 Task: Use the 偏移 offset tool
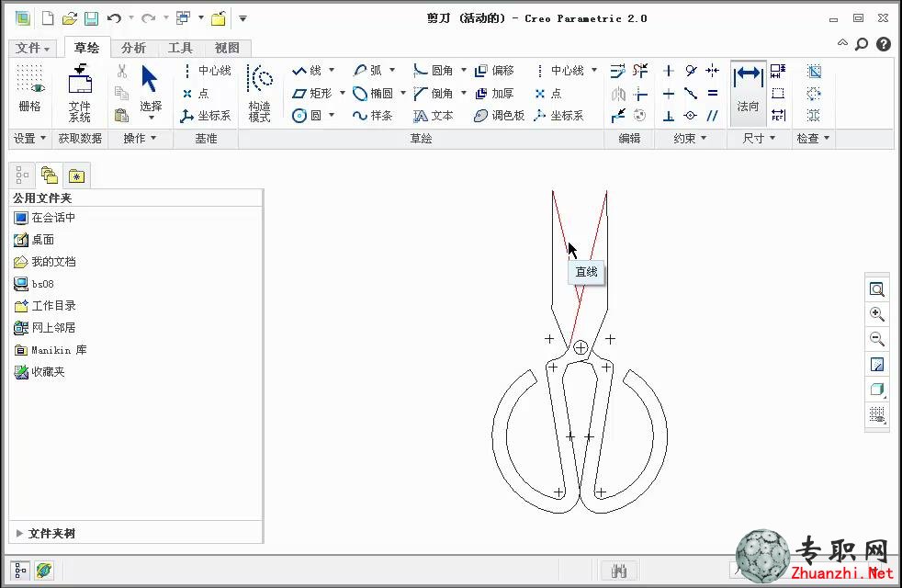[494, 71]
